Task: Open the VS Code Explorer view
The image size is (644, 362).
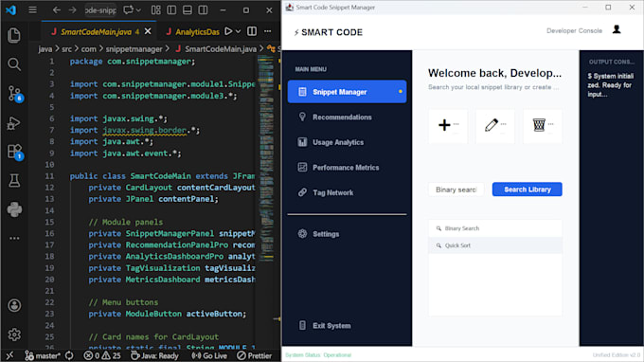Action: 14,35
